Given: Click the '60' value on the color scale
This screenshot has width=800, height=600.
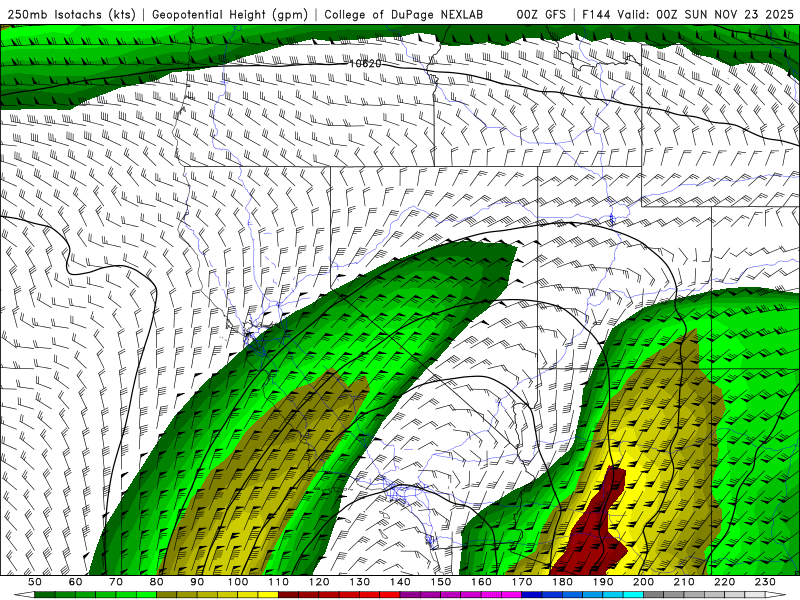Looking at the screenshot, I should (76, 582).
